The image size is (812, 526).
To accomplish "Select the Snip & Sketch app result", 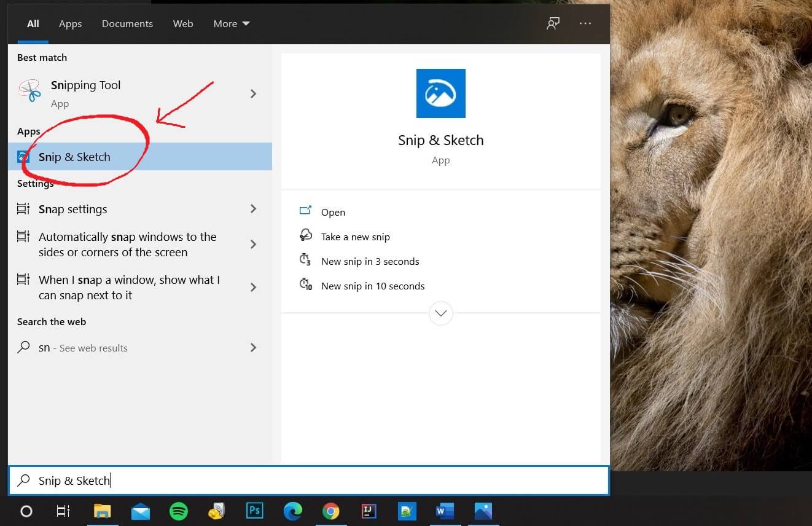I will [140, 157].
